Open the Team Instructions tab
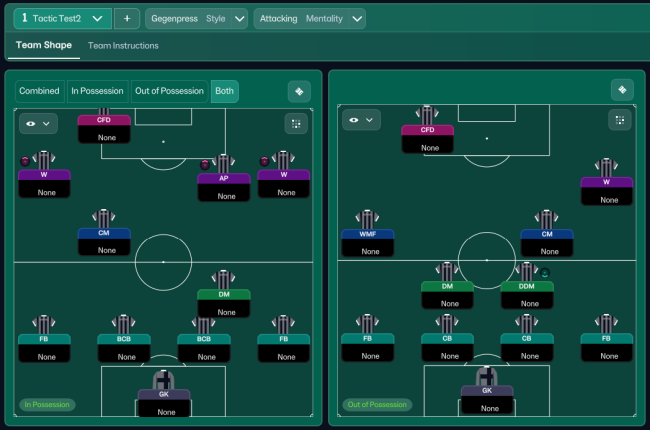Image resolution: width=650 pixels, height=430 pixels. (x=123, y=45)
